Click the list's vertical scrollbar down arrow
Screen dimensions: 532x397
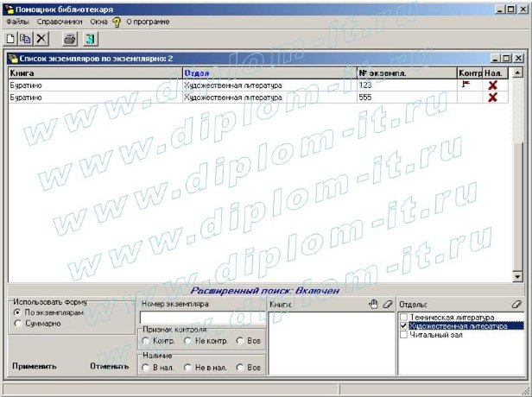pos(517,277)
